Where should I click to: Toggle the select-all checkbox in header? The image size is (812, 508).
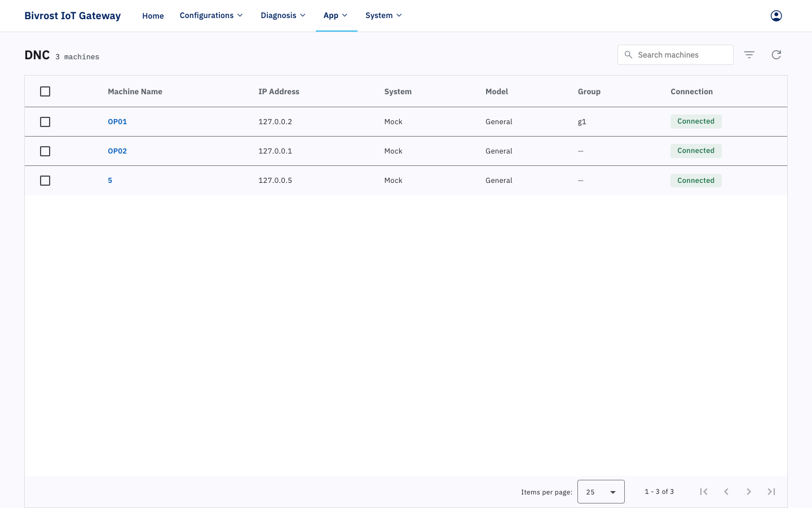click(45, 91)
